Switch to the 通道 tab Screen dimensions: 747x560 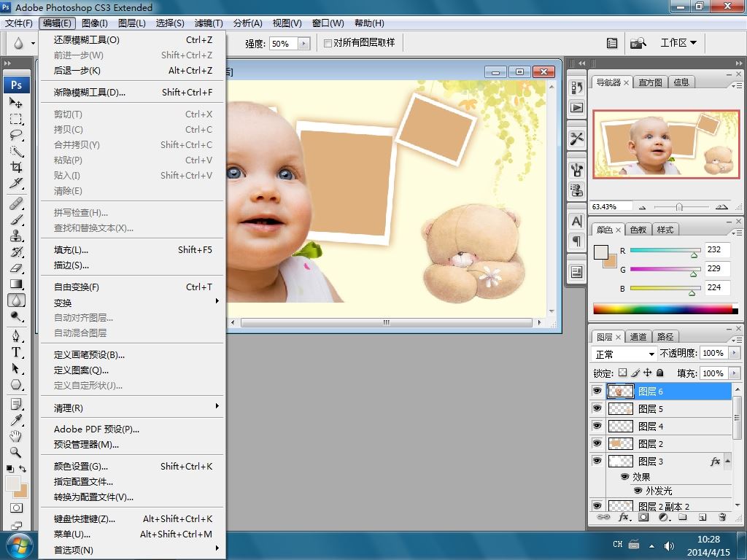(x=638, y=337)
